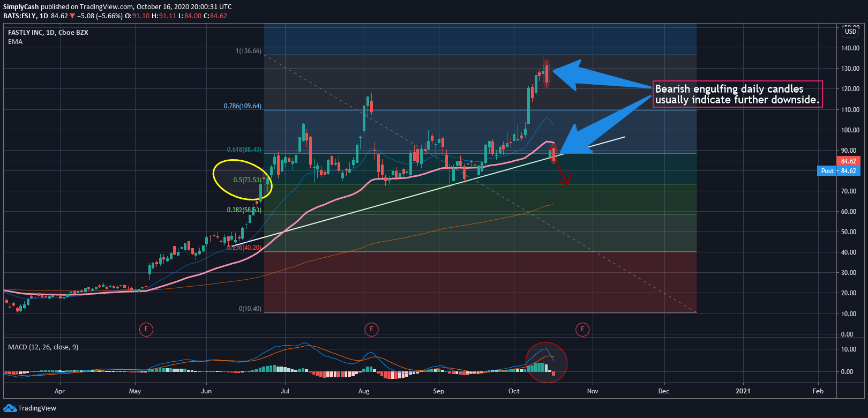Image resolution: width=868 pixels, height=418 pixels.
Task: Click the Jul label on the time axis
Action: click(x=285, y=391)
